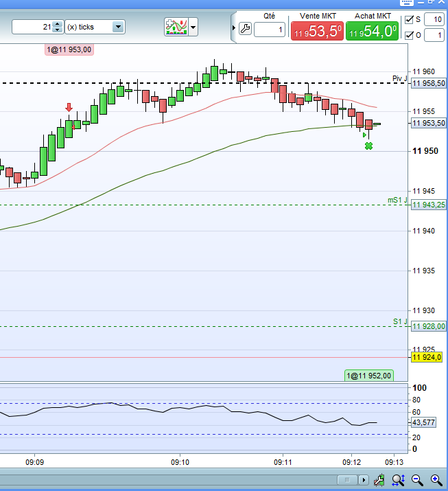
Task: Click the 09:13 time axis label
Action: 394,462
